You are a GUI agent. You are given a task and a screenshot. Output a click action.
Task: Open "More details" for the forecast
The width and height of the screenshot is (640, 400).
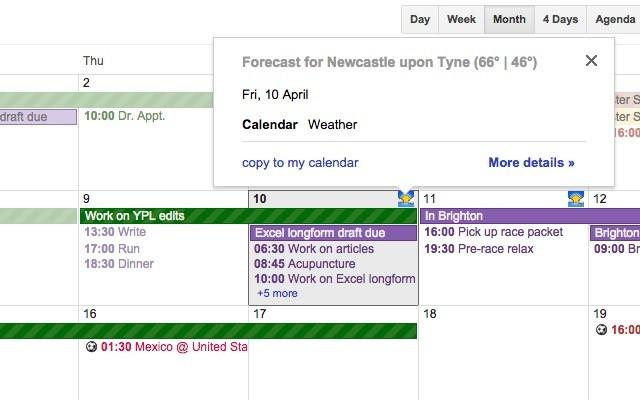[x=531, y=163]
